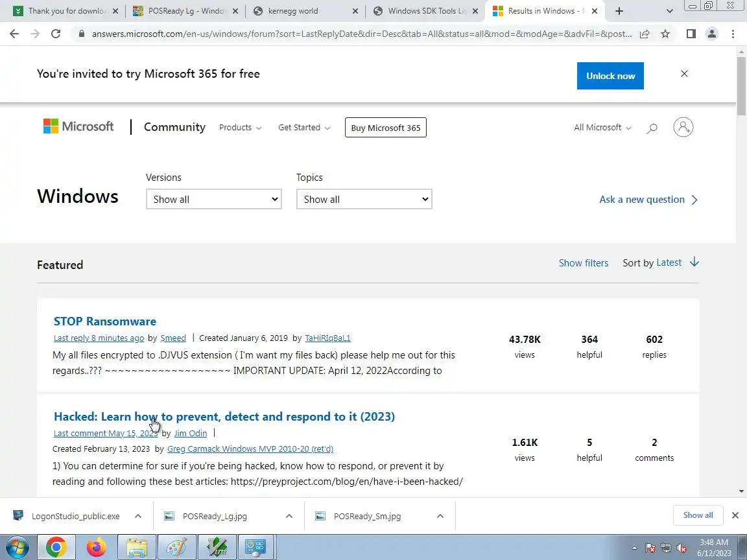This screenshot has height=560, width=747.
Task: Click the network tray icon
Action: tap(666, 548)
